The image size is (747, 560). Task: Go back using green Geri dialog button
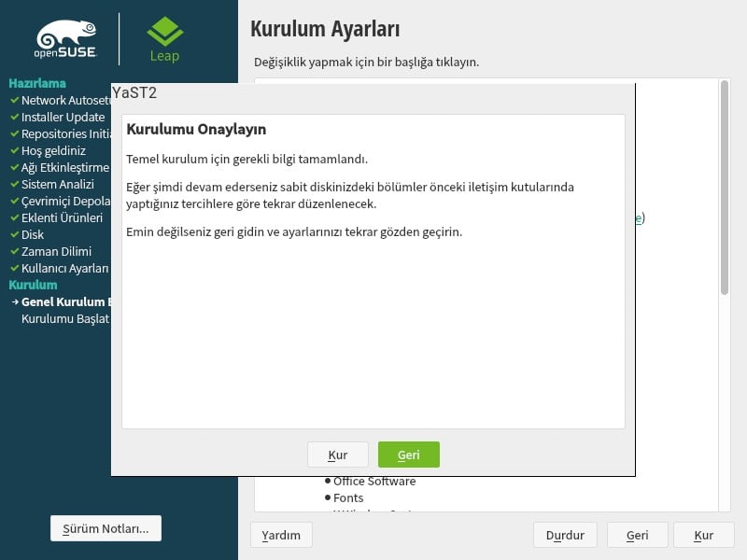point(409,455)
